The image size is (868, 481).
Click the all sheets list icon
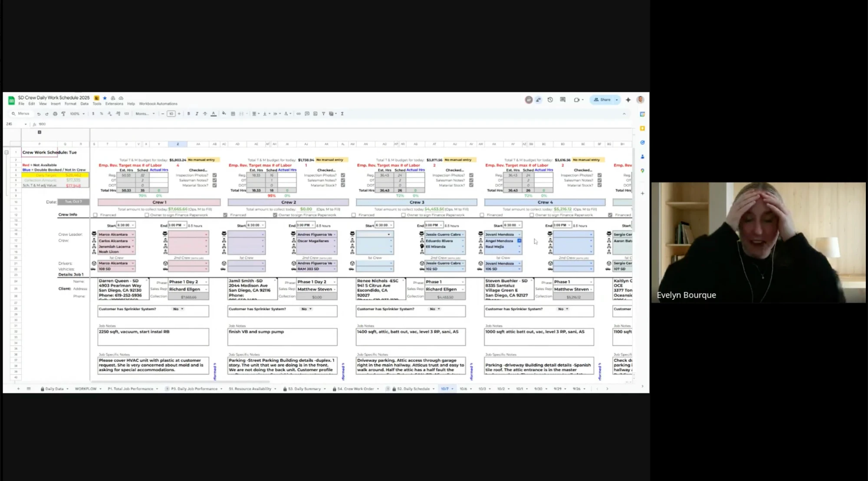[29, 389]
